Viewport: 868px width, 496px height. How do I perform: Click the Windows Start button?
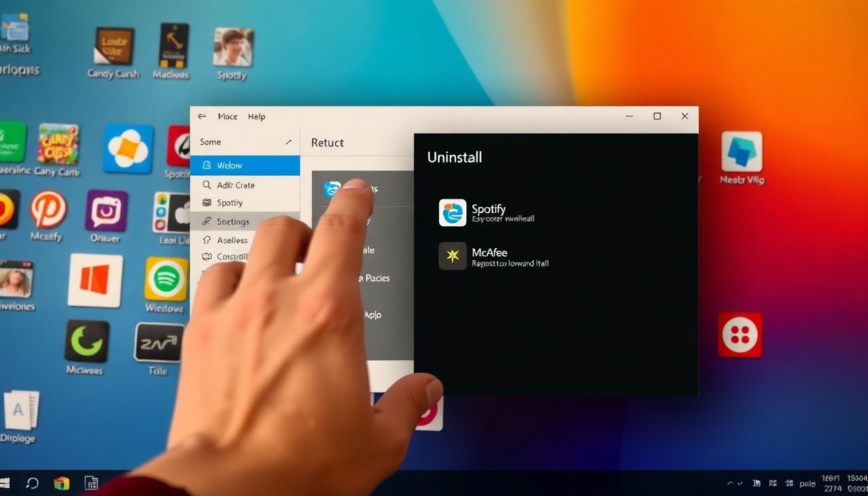tap(5, 482)
